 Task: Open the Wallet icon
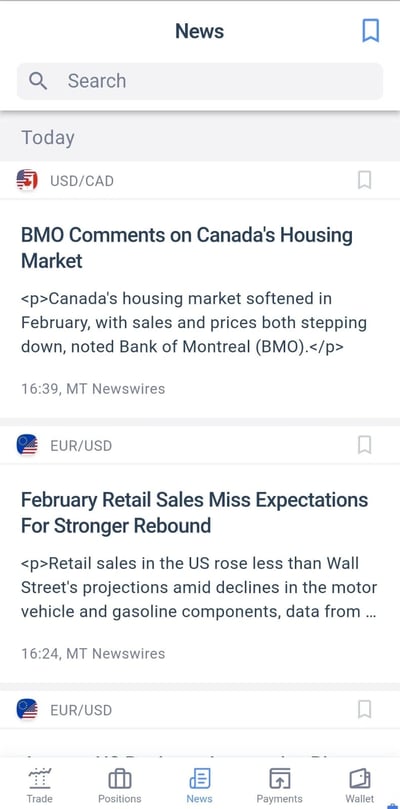(360, 779)
